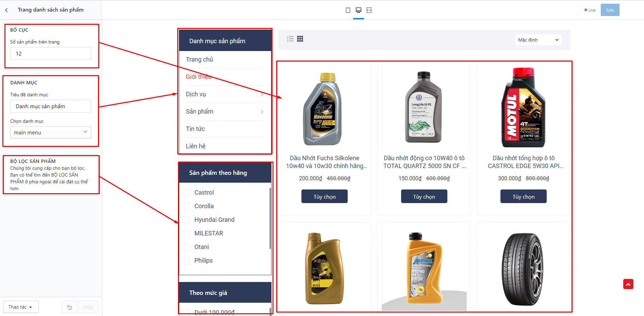Viewport: 644px width, 316px height.
Task: Click the scroll-to-top red arrow button
Action: (628, 284)
